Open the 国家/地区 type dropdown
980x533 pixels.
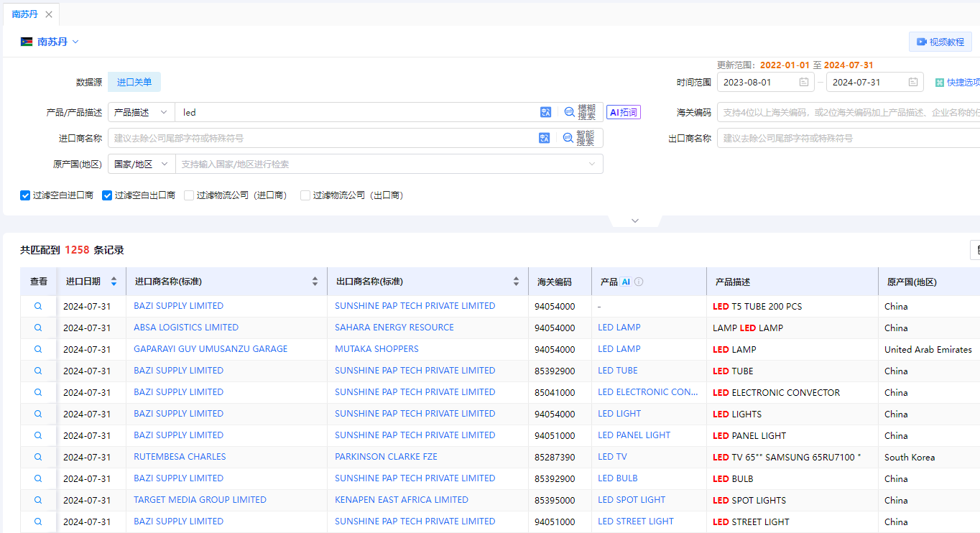point(142,164)
